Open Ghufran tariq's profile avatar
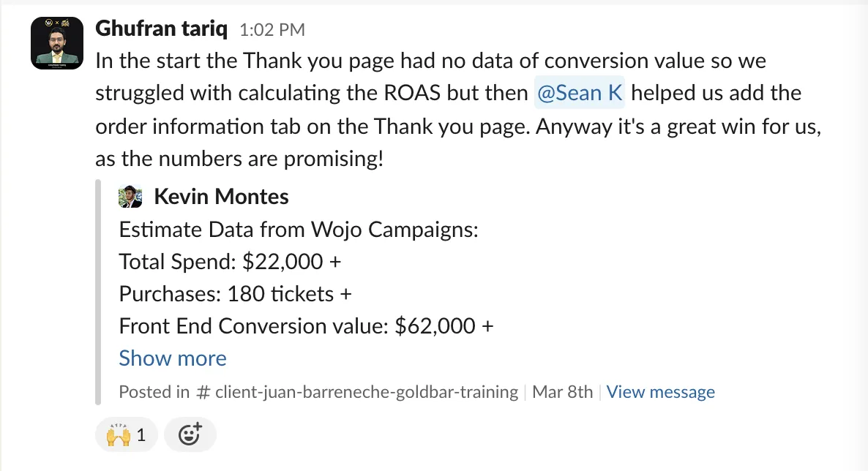The height and width of the screenshot is (471, 868). (57, 43)
